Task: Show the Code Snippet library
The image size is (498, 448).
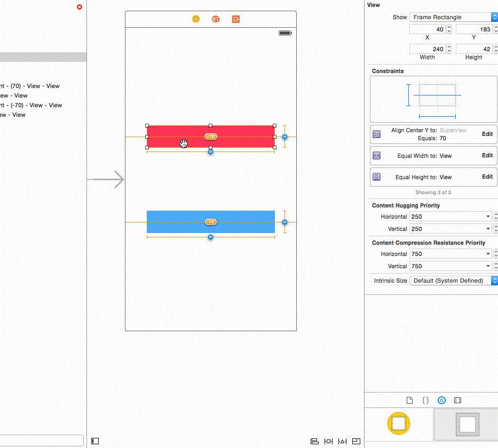Action: 425,401
